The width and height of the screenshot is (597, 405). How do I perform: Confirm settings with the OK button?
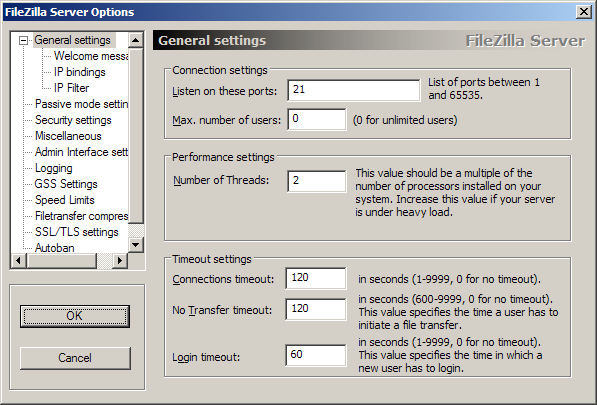click(x=75, y=316)
